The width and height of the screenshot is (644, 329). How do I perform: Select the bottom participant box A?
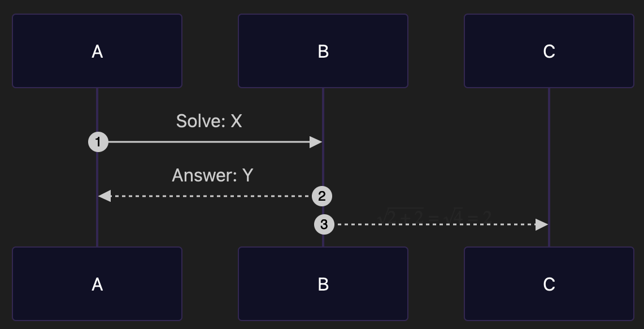97,284
